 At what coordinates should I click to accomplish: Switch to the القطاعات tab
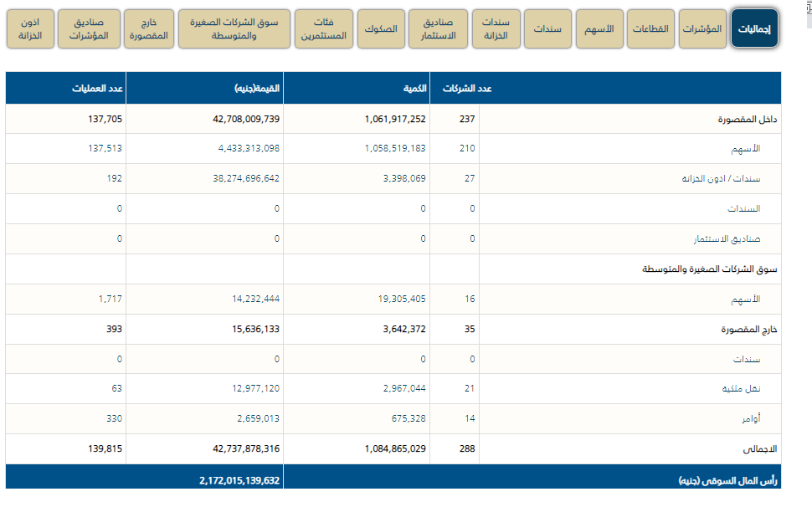pos(651,29)
